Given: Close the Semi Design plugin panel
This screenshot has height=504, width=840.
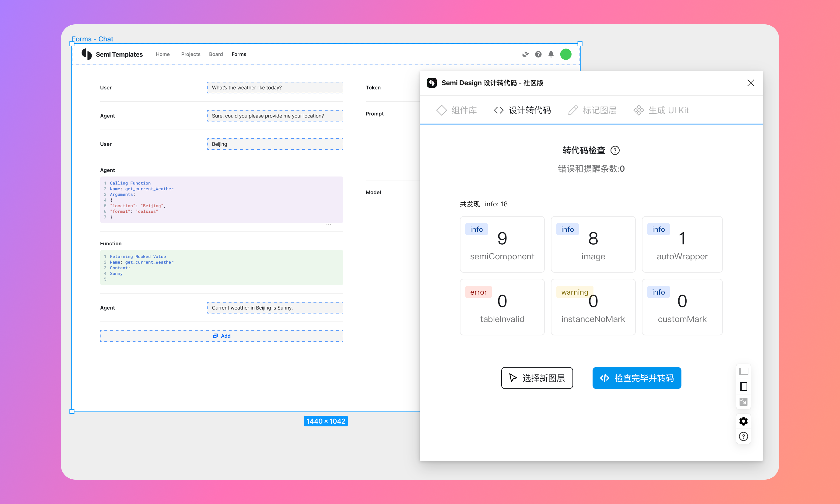Looking at the screenshot, I should 751,83.
